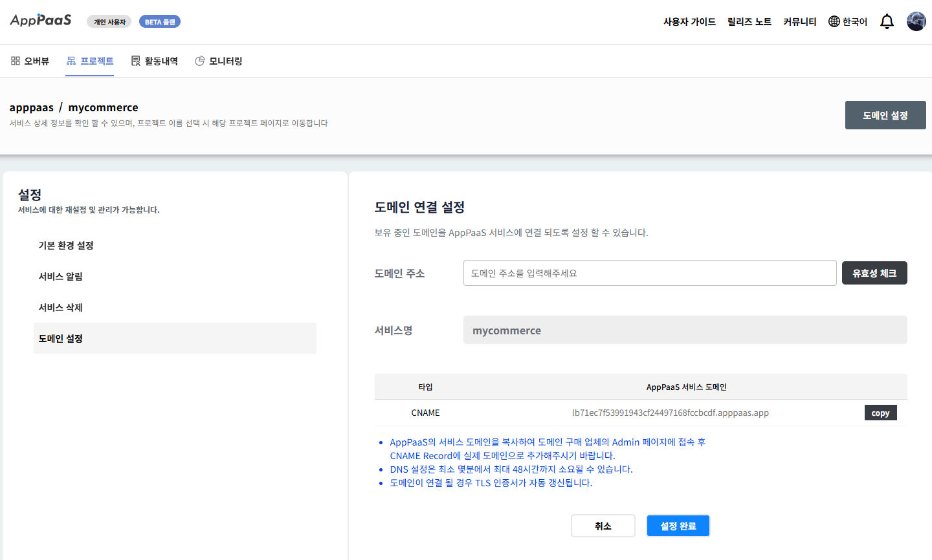Click the Monitoring pie chart icon
The width and height of the screenshot is (932, 560).
tap(200, 61)
